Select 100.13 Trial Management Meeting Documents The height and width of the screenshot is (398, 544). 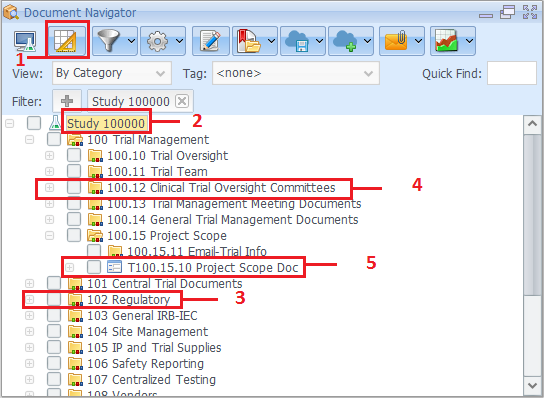click(234, 204)
